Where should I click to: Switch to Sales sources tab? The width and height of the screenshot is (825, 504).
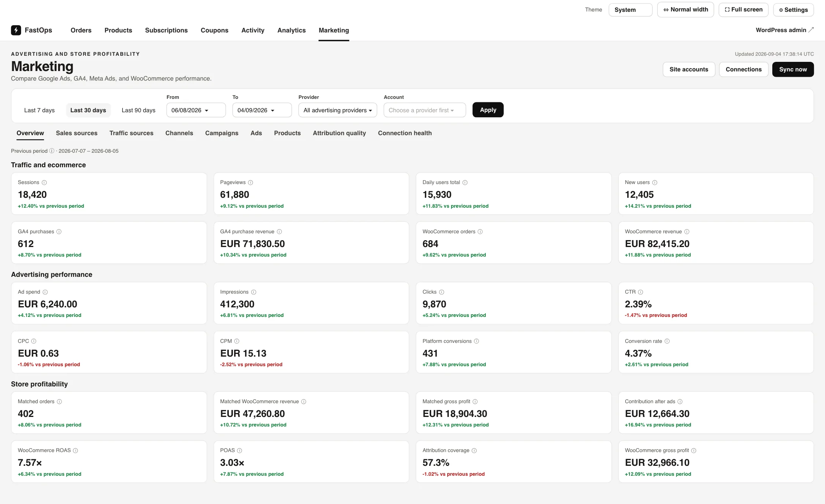point(77,133)
